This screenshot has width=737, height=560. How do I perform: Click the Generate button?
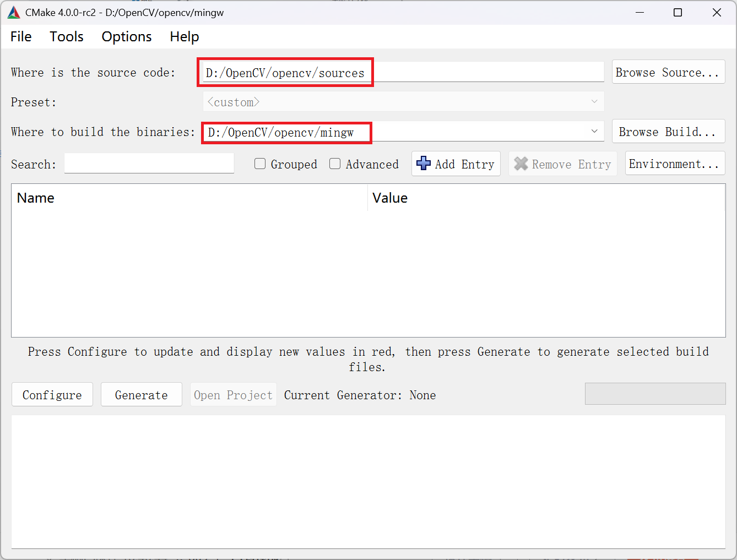142,395
